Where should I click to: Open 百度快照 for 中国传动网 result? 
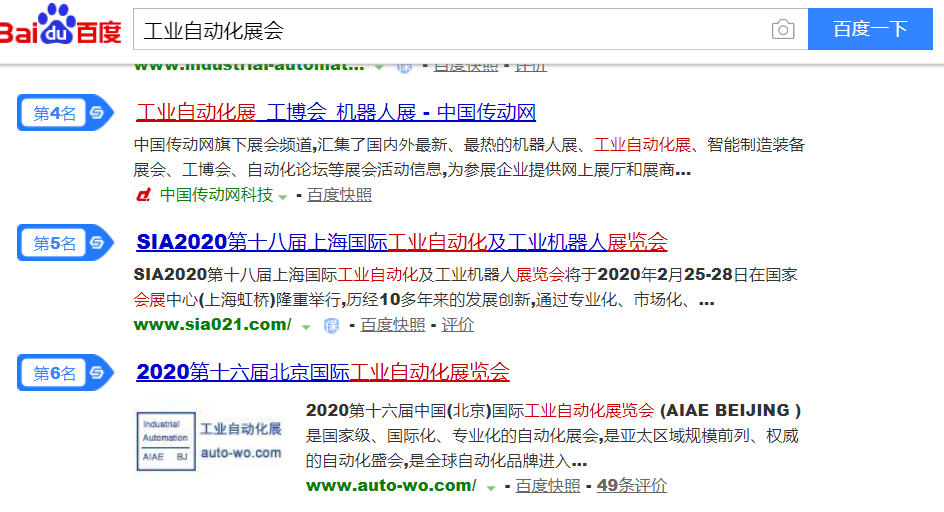coord(339,195)
